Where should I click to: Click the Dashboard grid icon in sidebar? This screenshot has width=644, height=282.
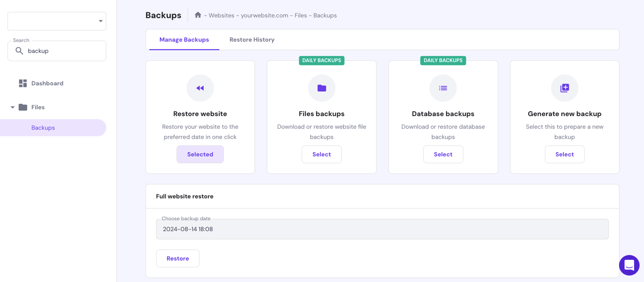(22, 83)
